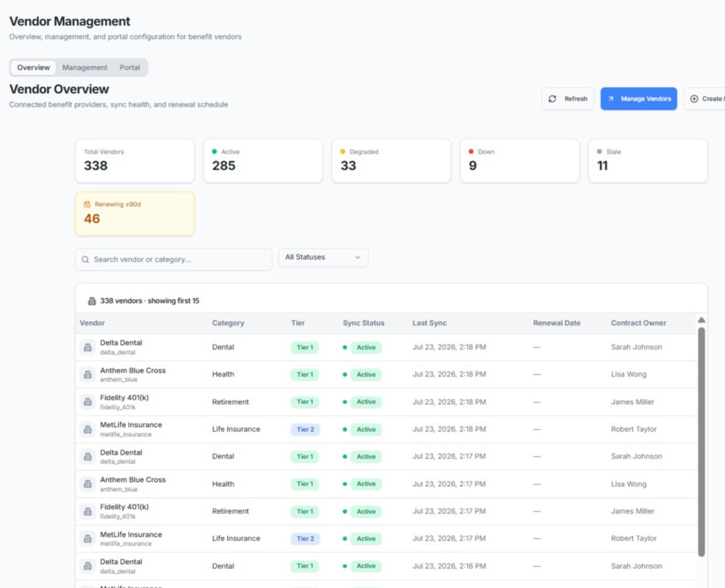725x588 pixels.
Task: Click the Manage Vendors button
Action: 639,98
